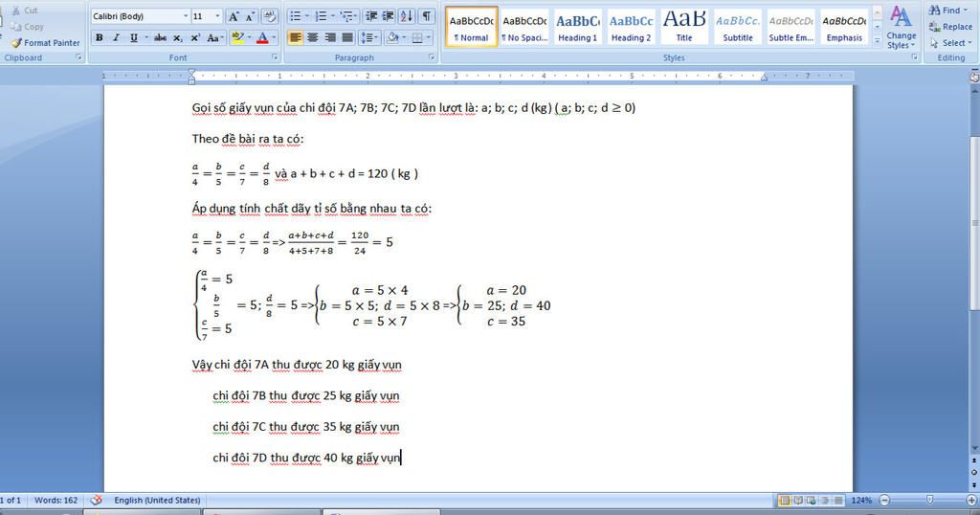The image size is (980, 515).
Task: Center the paragraph text
Action: click(x=313, y=38)
